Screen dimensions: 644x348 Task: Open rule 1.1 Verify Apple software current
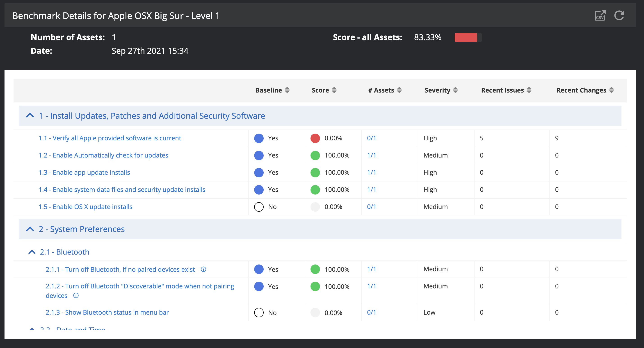click(x=110, y=138)
